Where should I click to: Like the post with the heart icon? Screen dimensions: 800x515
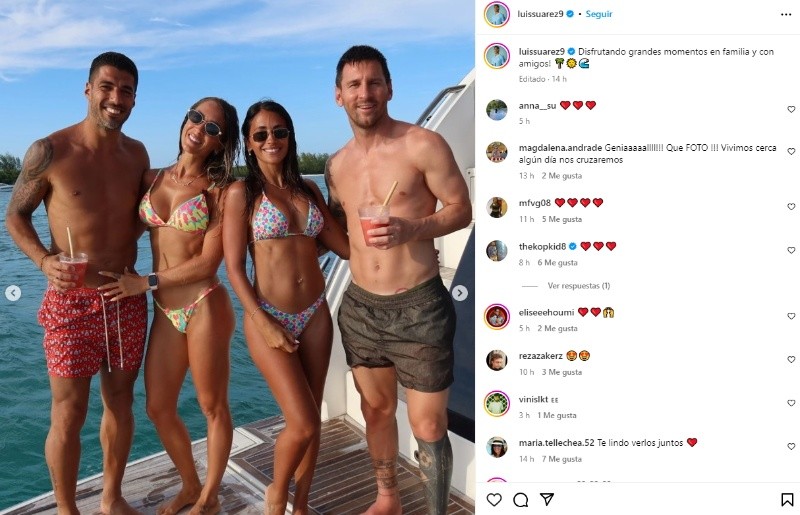click(494, 499)
